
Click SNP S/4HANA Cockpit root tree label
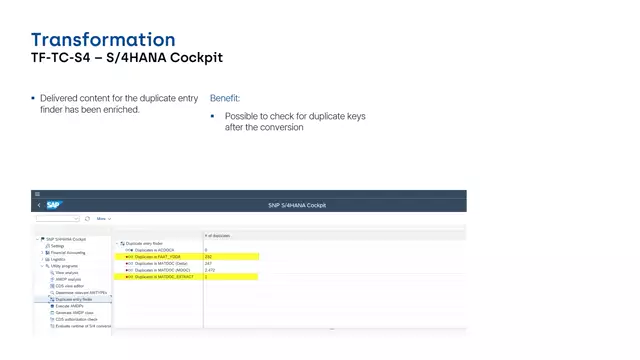66,239
